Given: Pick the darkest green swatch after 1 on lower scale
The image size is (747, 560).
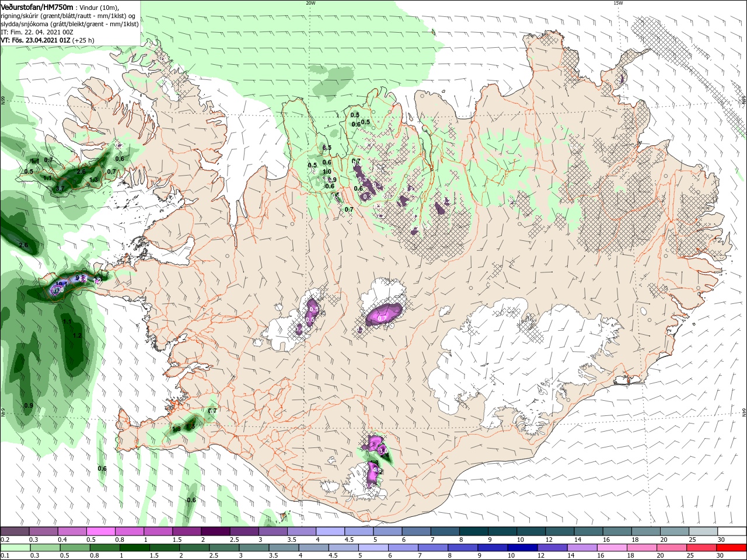Looking at the screenshot, I should (134, 548).
